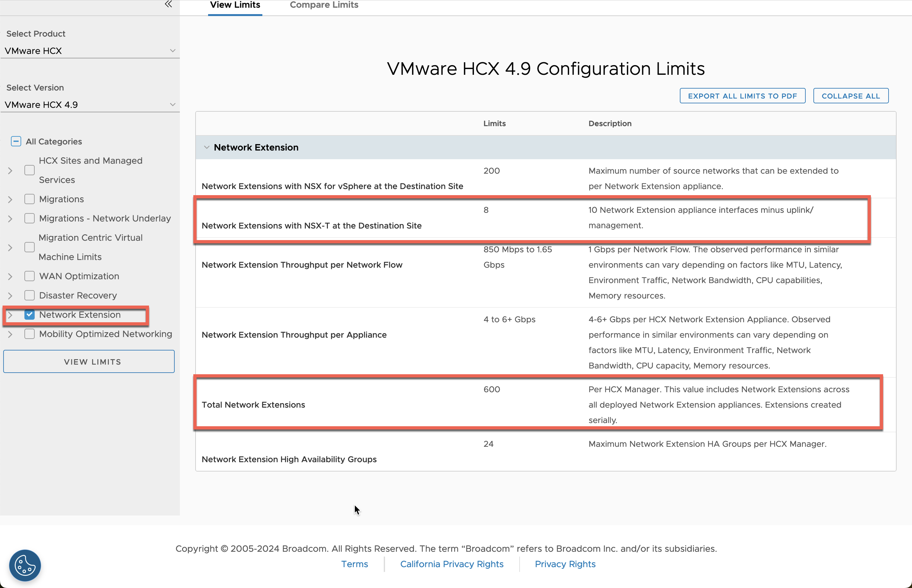Open the Terms link

355,564
